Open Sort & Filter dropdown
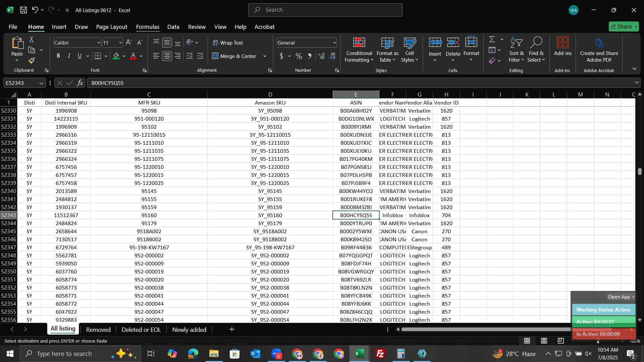This screenshot has height=362, width=644. click(516, 50)
